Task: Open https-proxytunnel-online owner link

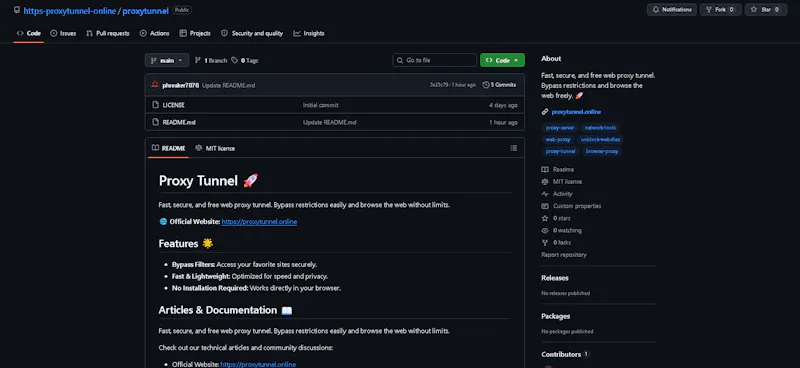Action: point(69,10)
